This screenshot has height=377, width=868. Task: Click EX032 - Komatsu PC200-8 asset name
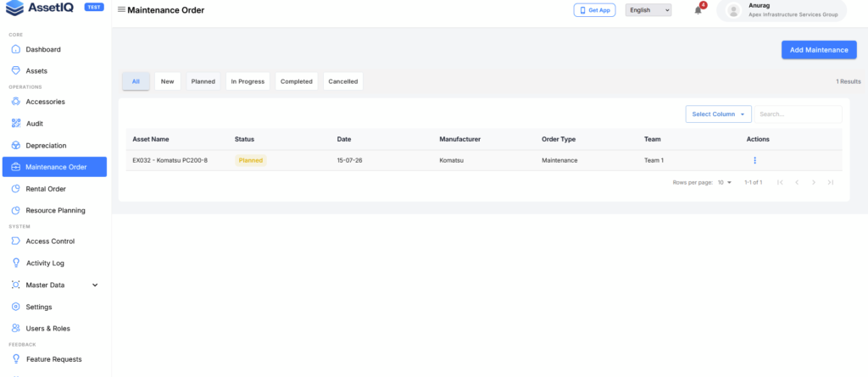tap(170, 161)
